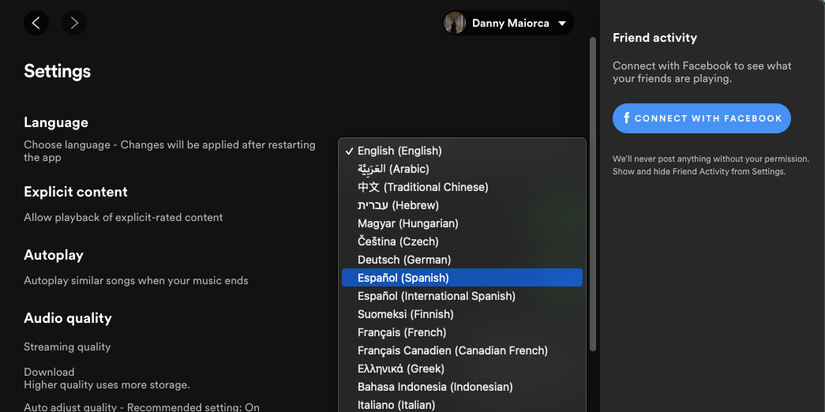Click 'Allow playback of explicit-rated content' text
825x412 pixels.
click(x=123, y=217)
